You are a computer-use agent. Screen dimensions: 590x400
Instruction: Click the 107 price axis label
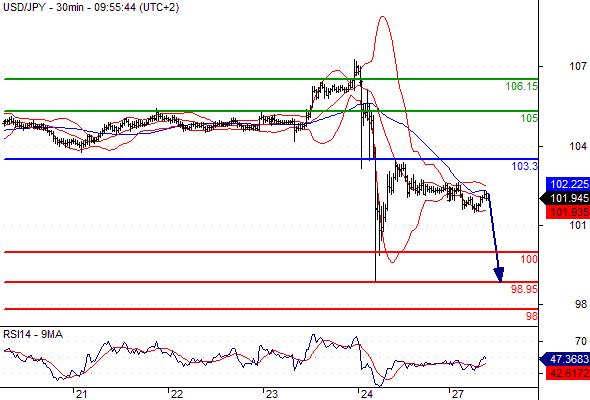tap(578, 67)
